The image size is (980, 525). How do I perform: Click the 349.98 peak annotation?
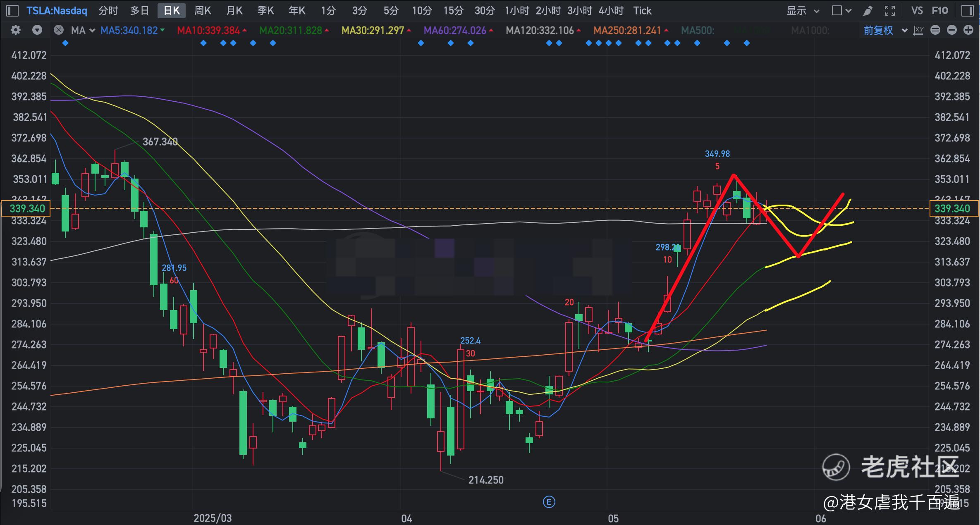[x=717, y=154]
